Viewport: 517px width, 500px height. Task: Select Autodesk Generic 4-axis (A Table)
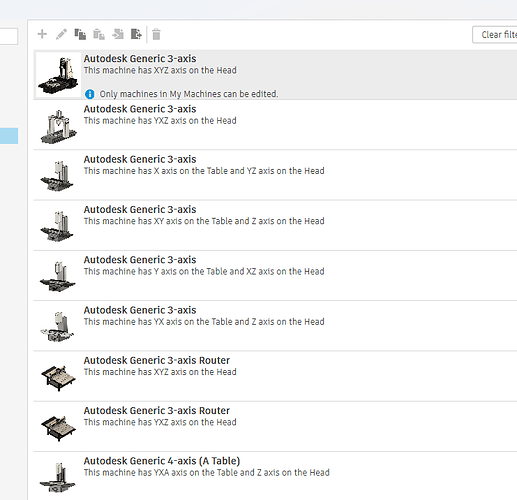click(x=275, y=476)
